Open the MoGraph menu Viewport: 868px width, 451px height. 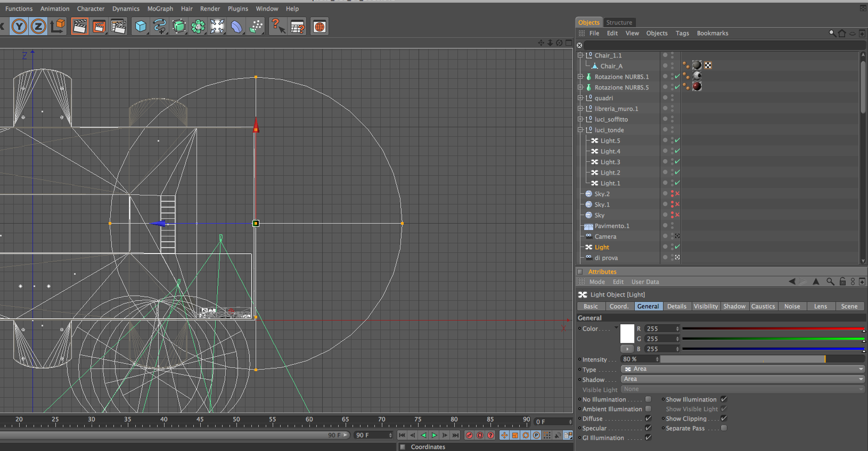pos(160,9)
